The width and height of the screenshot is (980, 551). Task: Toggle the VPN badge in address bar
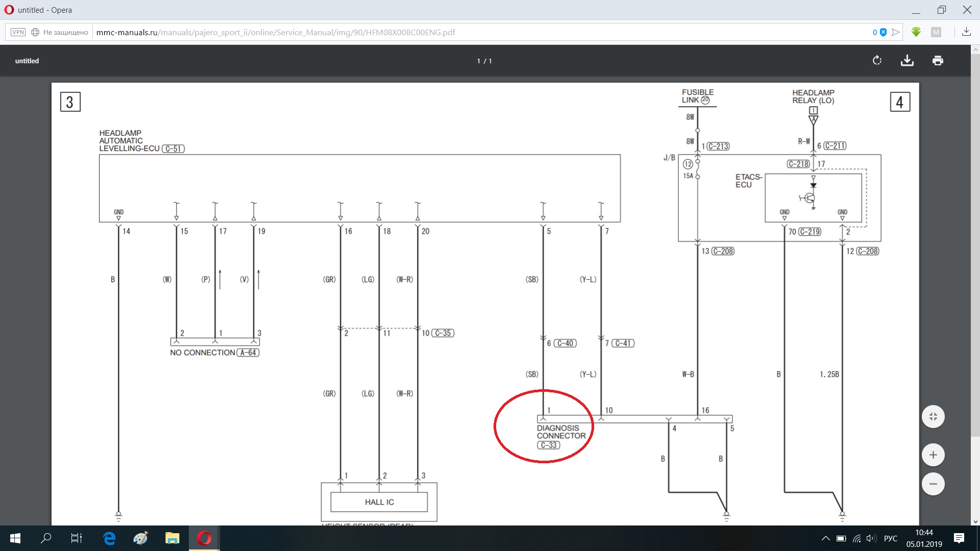[x=18, y=32]
